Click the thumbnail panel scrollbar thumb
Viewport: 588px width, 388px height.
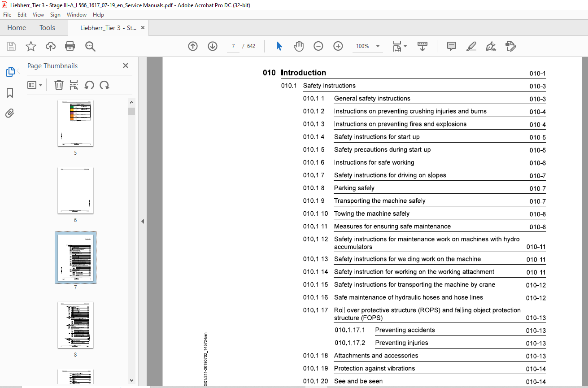(131, 111)
